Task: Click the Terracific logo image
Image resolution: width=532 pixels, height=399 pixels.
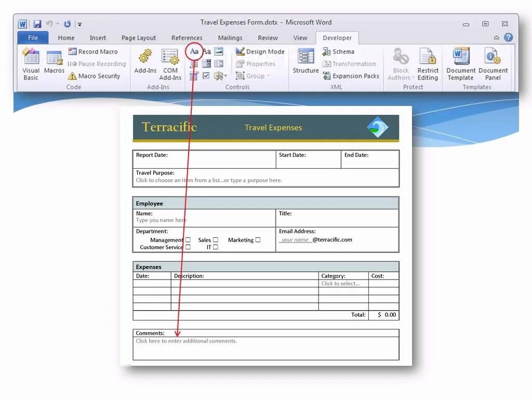Action: 378,127
